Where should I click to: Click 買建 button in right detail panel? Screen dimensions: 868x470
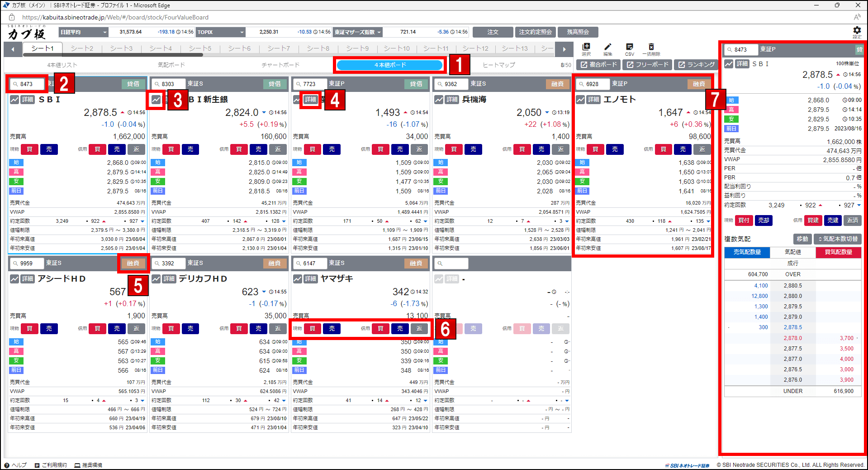813,221
